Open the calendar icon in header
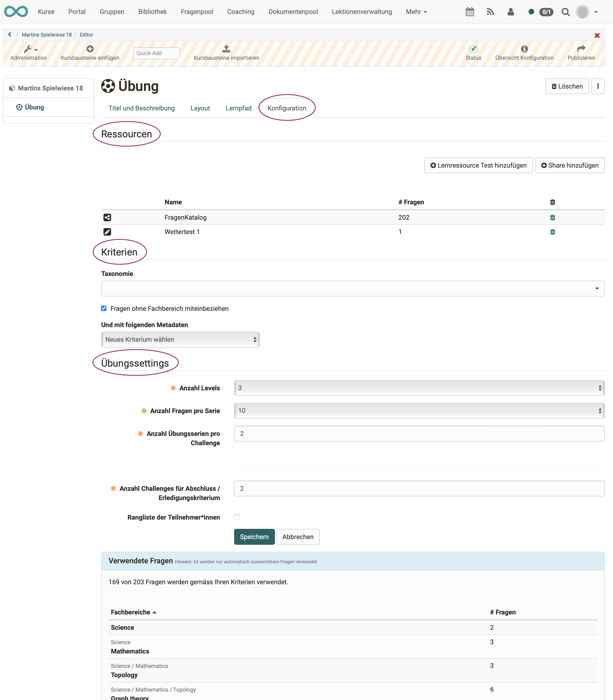 click(x=470, y=12)
